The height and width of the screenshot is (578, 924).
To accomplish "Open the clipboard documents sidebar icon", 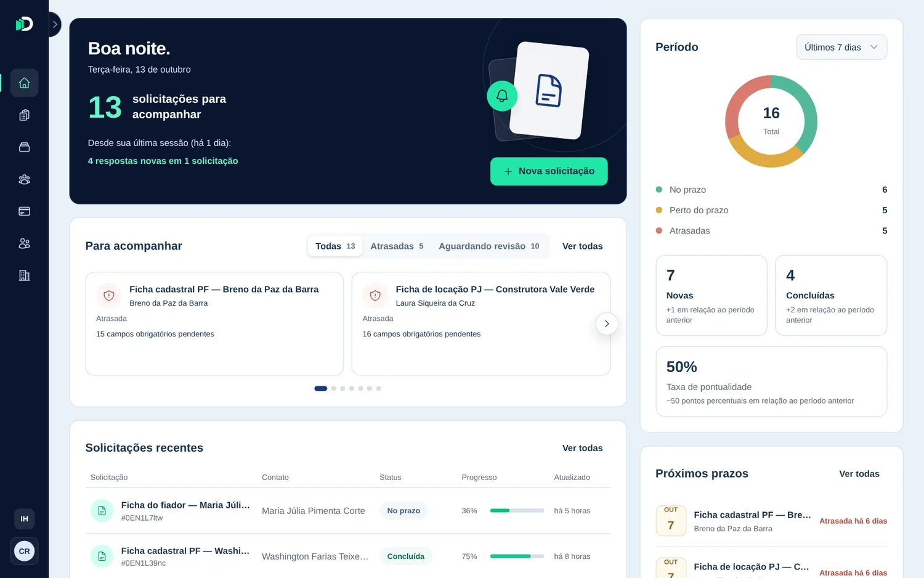I will (25, 115).
